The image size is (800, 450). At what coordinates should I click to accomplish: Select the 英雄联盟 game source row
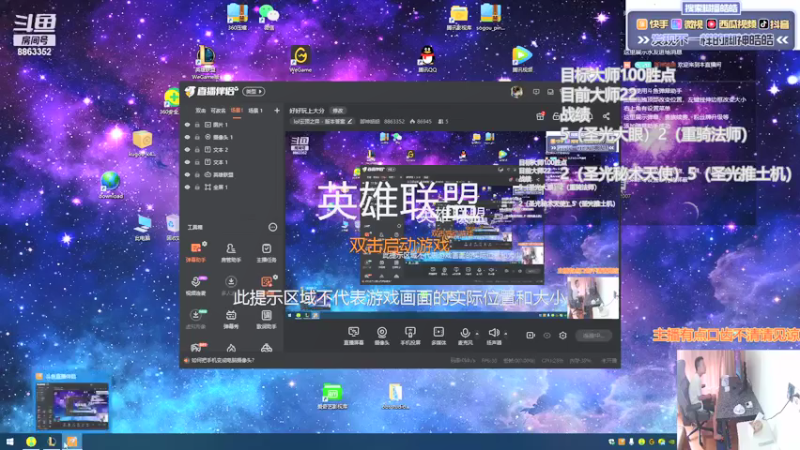click(x=232, y=174)
